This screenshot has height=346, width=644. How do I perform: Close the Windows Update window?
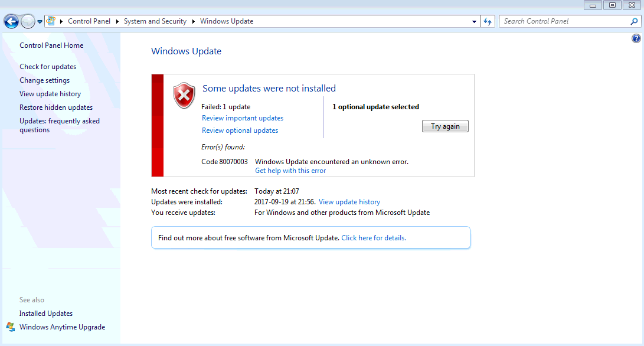(x=632, y=5)
